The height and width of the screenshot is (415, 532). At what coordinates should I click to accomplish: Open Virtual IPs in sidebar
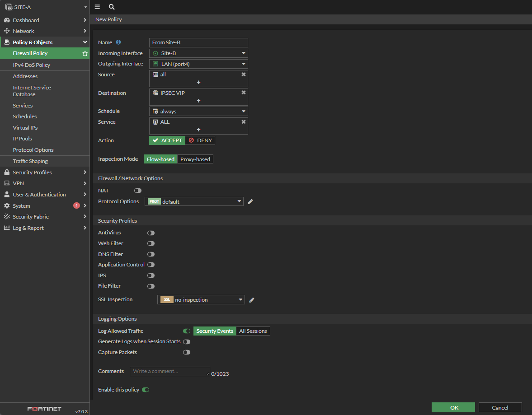click(25, 128)
